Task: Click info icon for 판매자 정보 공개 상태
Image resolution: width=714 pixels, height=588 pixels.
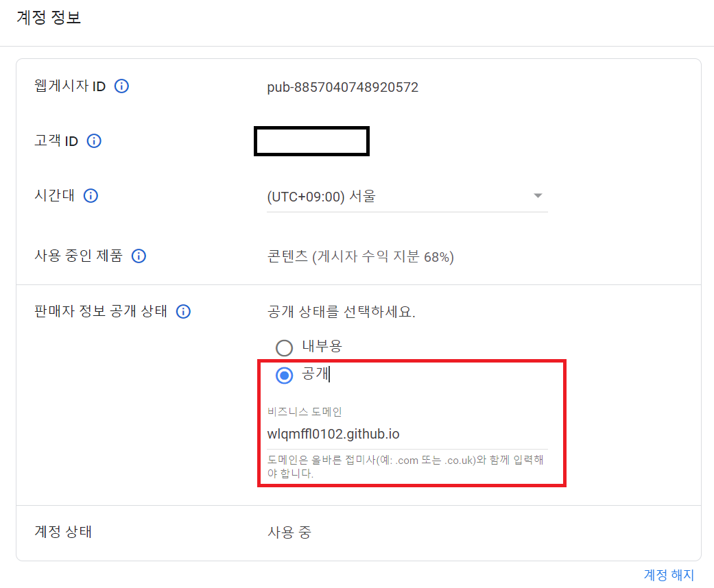Action: coord(183,312)
